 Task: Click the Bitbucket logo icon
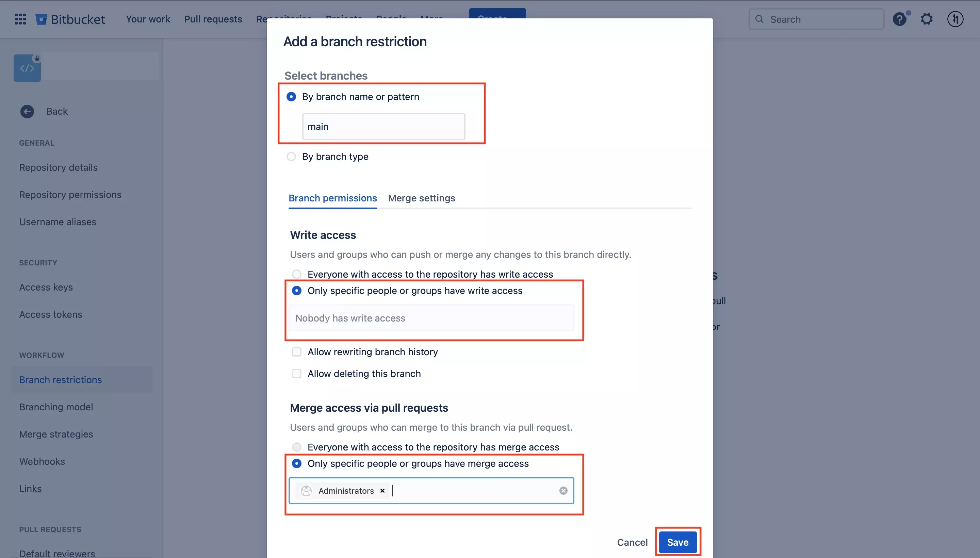coord(42,19)
